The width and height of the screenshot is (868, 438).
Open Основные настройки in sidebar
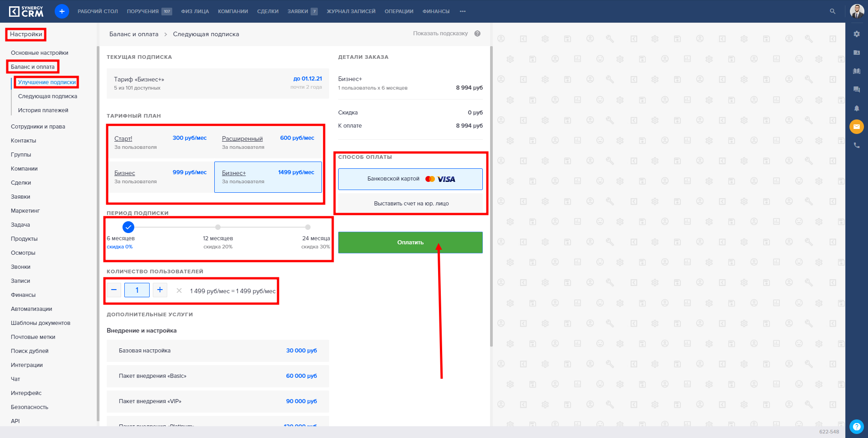click(x=39, y=53)
